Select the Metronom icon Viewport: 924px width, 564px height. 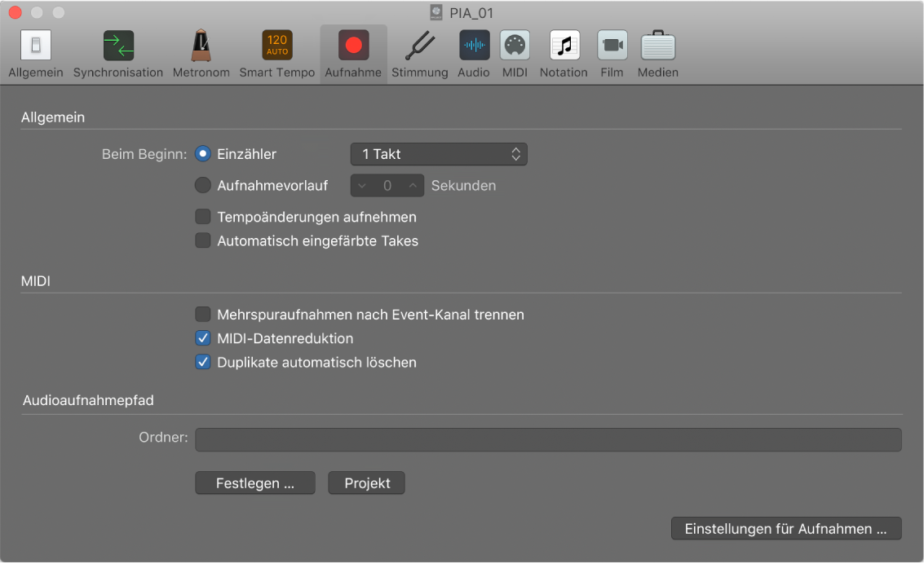[x=201, y=46]
